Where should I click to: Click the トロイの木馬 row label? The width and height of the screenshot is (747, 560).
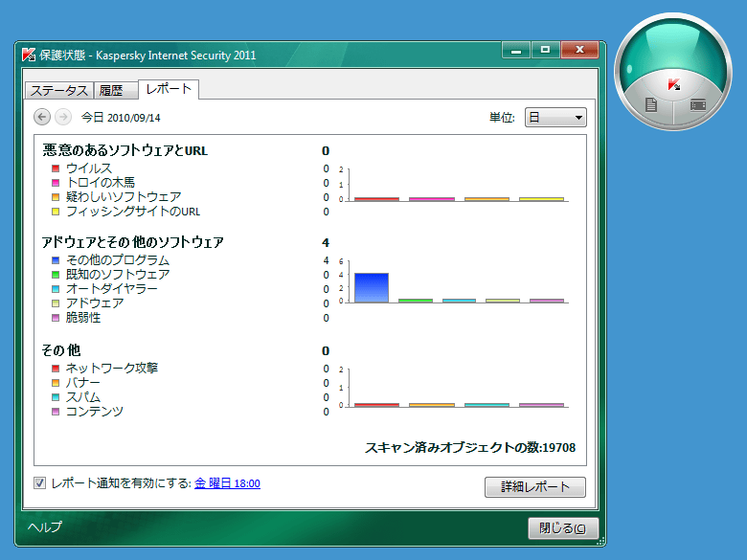[100, 183]
